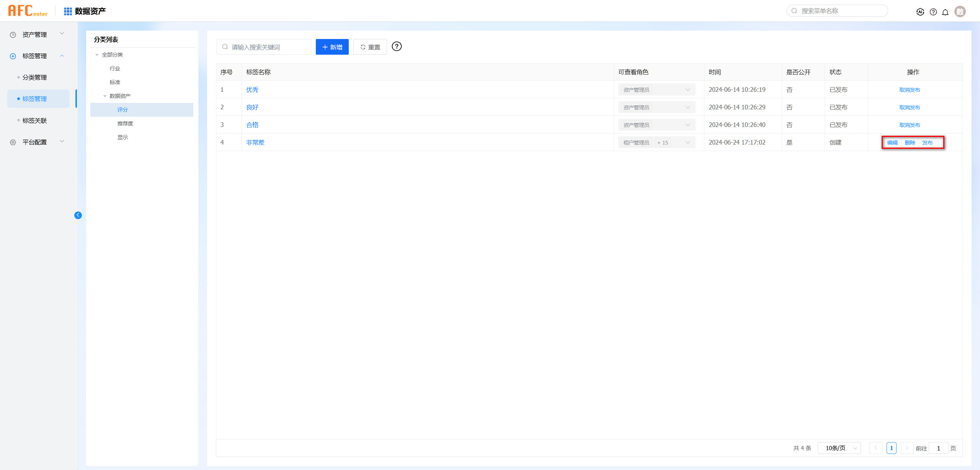This screenshot has height=470, width=980.
Task: Click the notification bell icon
Action: pos(945,12)
